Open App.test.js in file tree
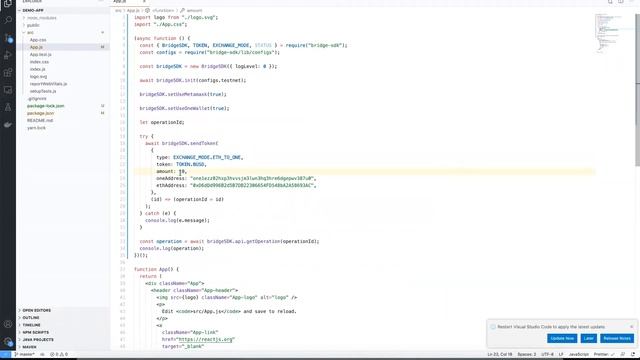 40,55
